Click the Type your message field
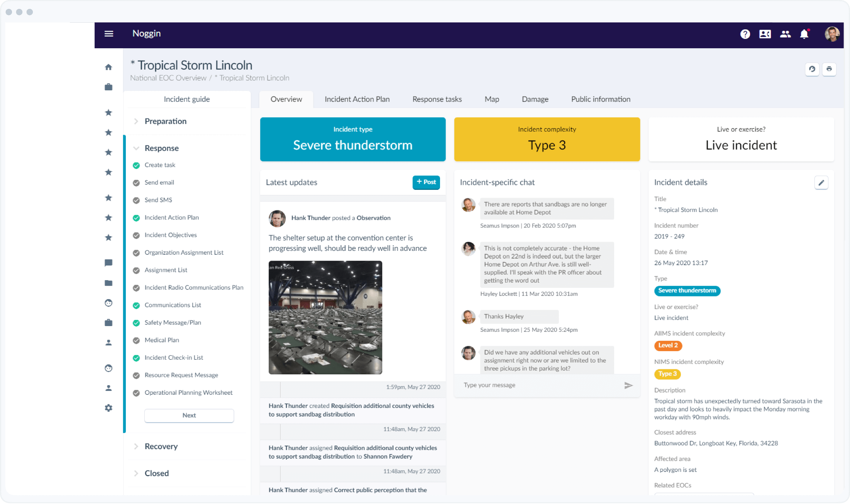Screen dimensions: 850x504 point(540,385)
